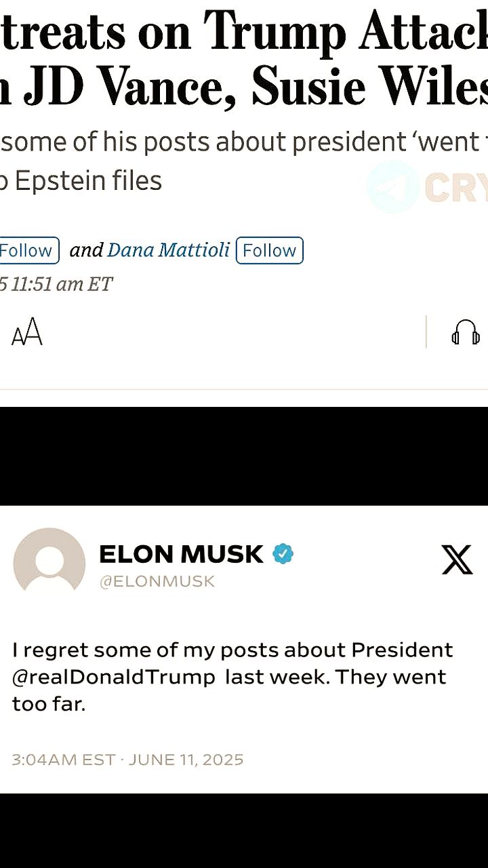The image size is (488, 868).
Task: Click the 3:04AM EST June 11, 2025 timestamp
Action: point(127,759)
